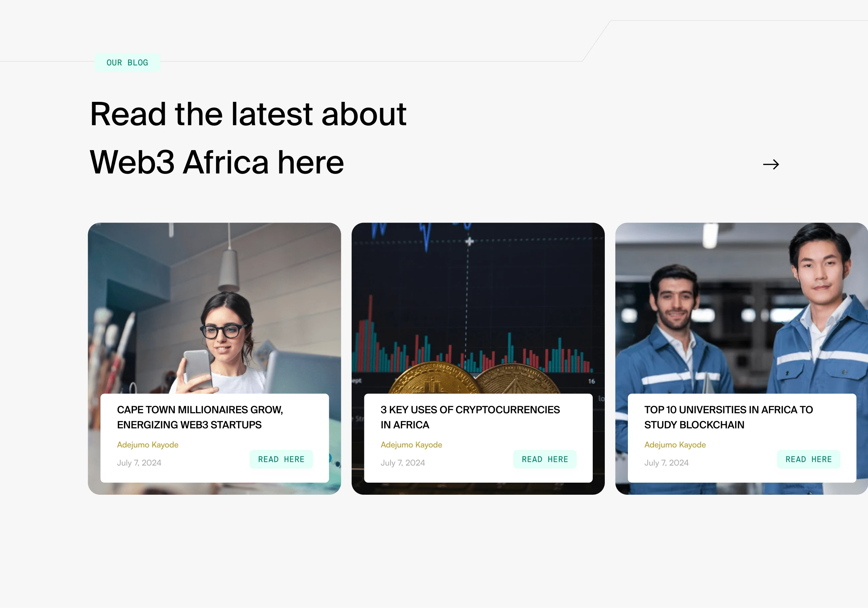
Task: Select the woman with phone thumbnail image
Action: pyautogui.click(x=214, y=308)
